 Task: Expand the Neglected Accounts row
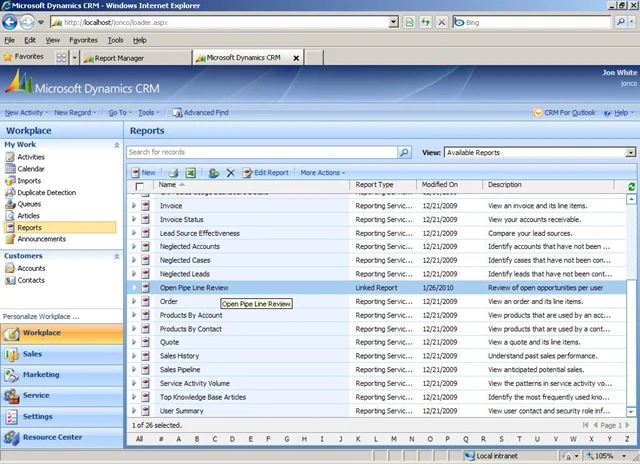tap(134, 246)
